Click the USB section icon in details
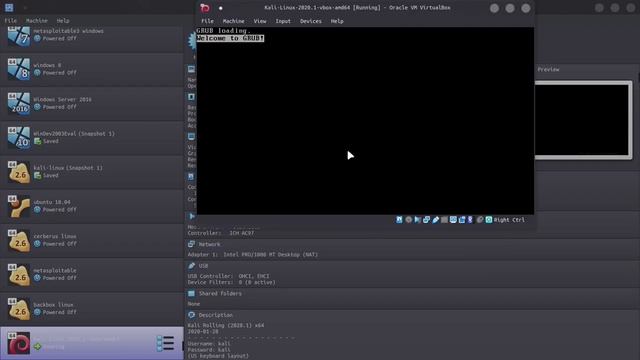Screen dimensions: 640x360 (191, 266)
